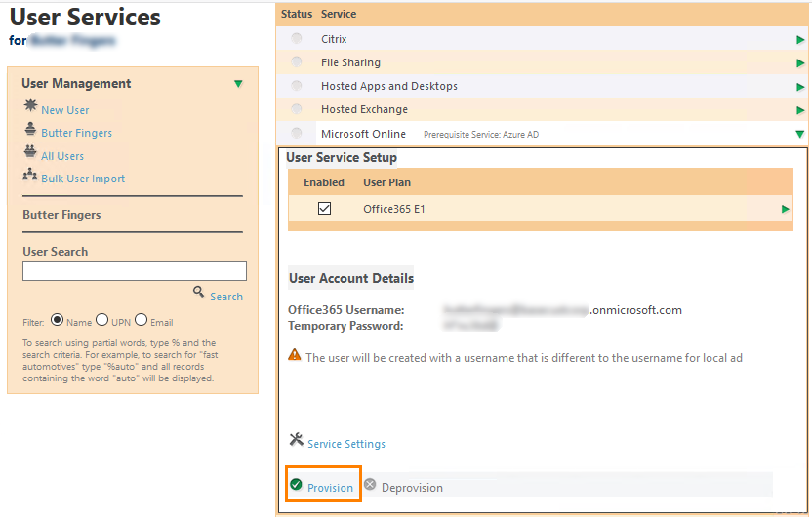Viewport: 812px width, 517px height.
Task: Click the Deprovision text
Action: (x=412, y=488)
